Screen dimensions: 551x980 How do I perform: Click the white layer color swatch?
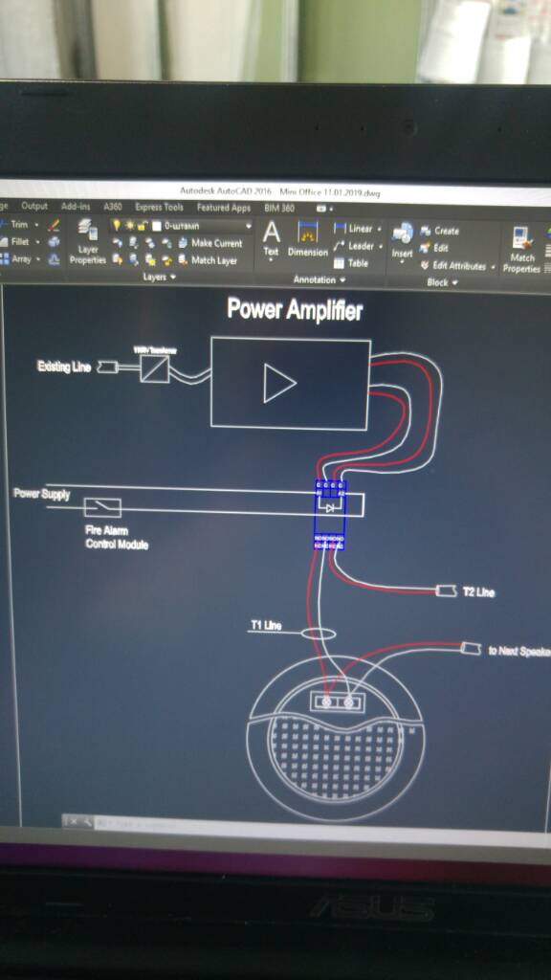pos(157,226)
